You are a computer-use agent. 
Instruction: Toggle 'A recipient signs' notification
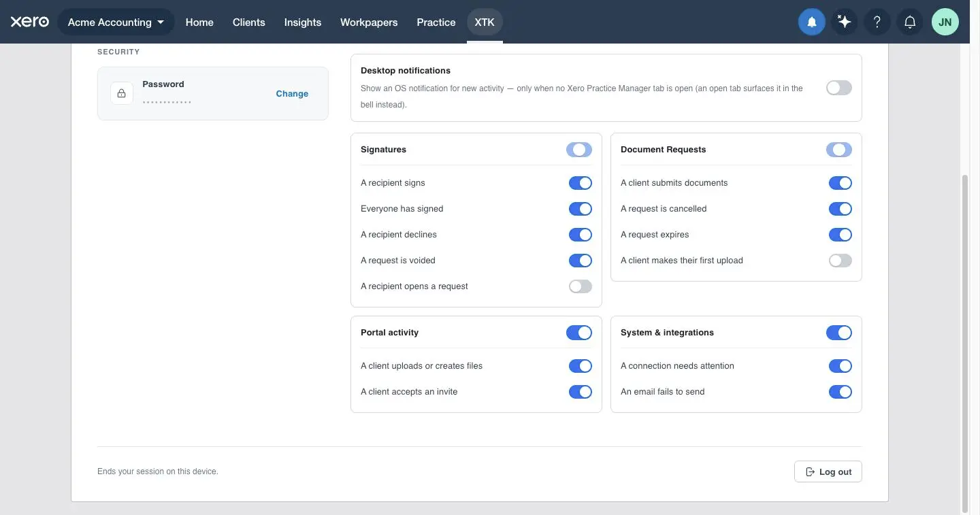(581, 183)
